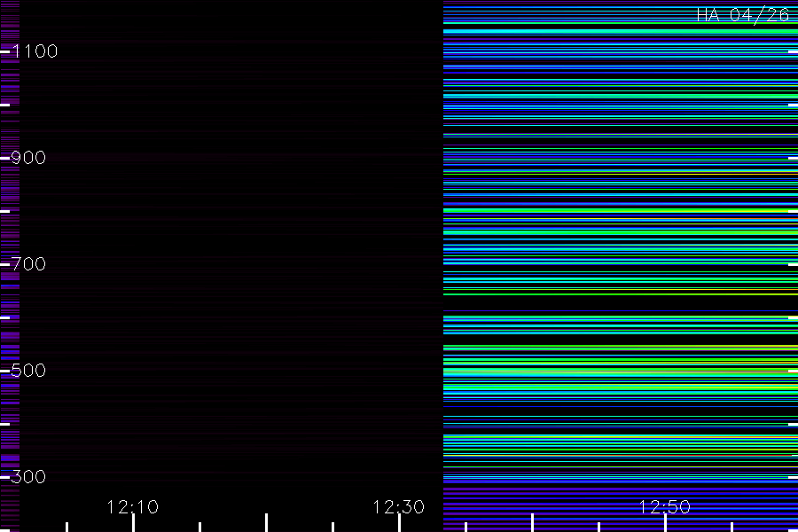Click the 12:50 time axis label

[665, 507]
